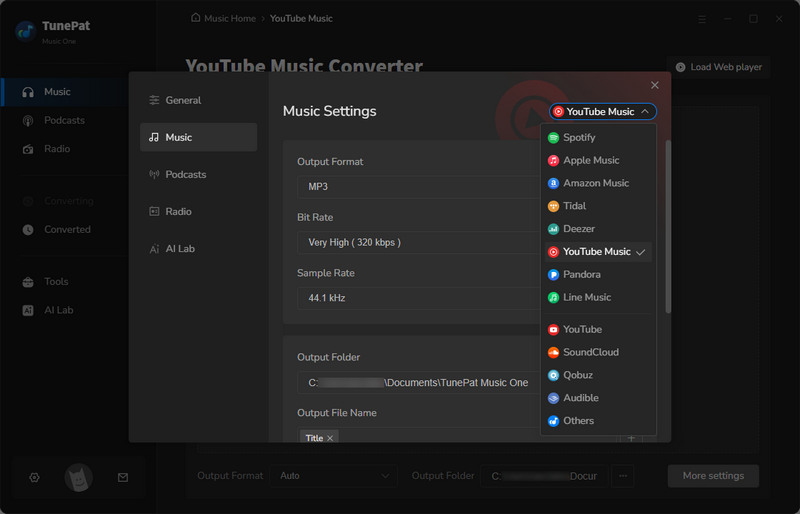Viewport: 800px width, 514px height.
Task: Open the mail feedback icon
Action: pos(123,478)
